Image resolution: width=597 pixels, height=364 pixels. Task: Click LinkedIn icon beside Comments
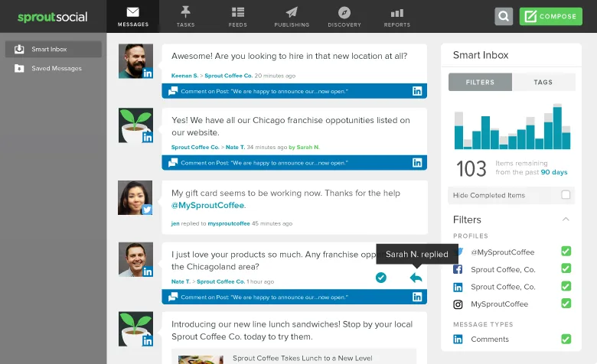point(458,340)
